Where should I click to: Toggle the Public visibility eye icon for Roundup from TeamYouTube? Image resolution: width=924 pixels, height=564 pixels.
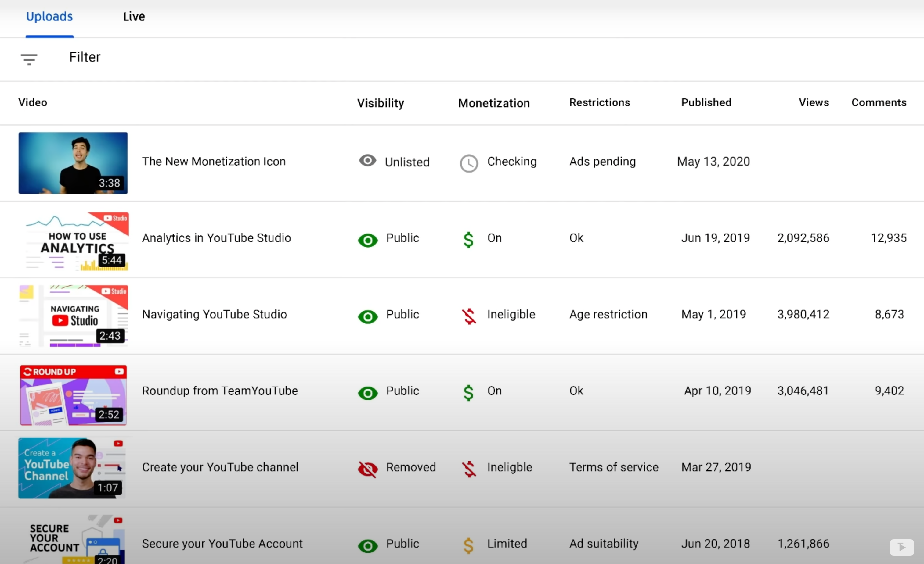tap(367, 391)
